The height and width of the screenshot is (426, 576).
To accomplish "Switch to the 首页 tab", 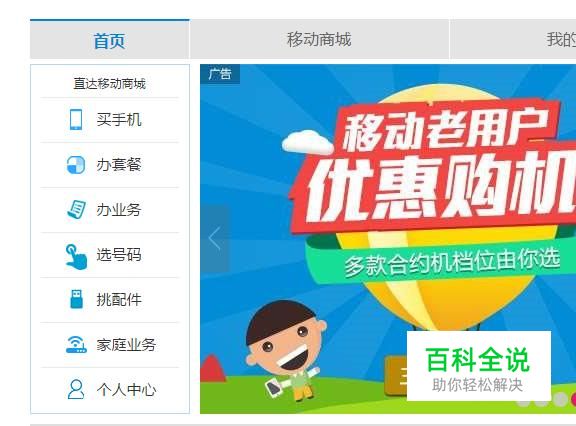I will (109, 40).
